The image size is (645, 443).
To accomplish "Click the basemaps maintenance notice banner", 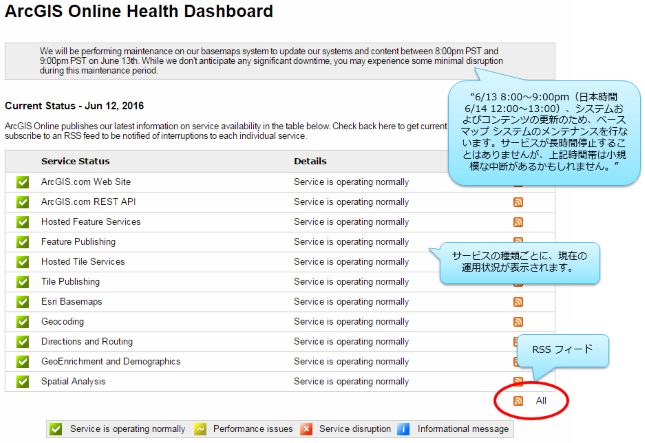I will pyautogui.click(x=280, y=61).
